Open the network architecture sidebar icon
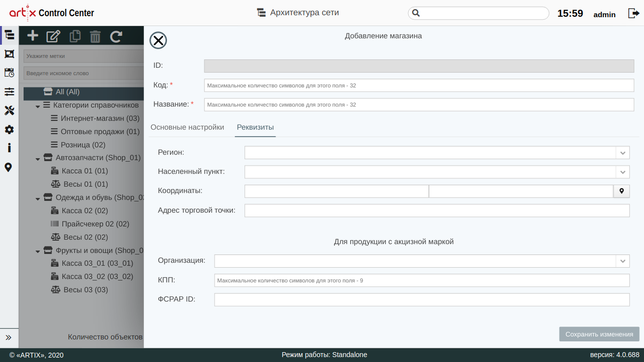 [x=9, y=35]
